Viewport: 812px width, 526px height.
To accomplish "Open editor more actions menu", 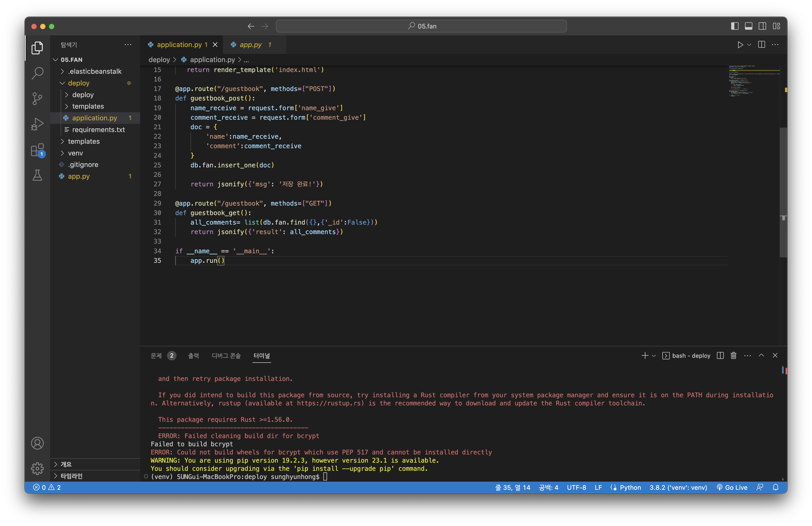I will [775, 45].
